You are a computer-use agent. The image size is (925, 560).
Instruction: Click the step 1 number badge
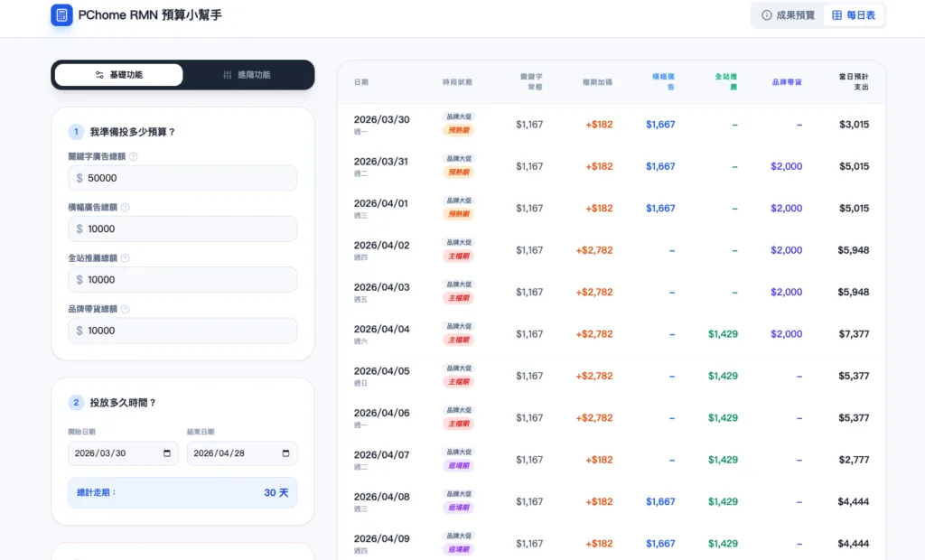(77, 132)
